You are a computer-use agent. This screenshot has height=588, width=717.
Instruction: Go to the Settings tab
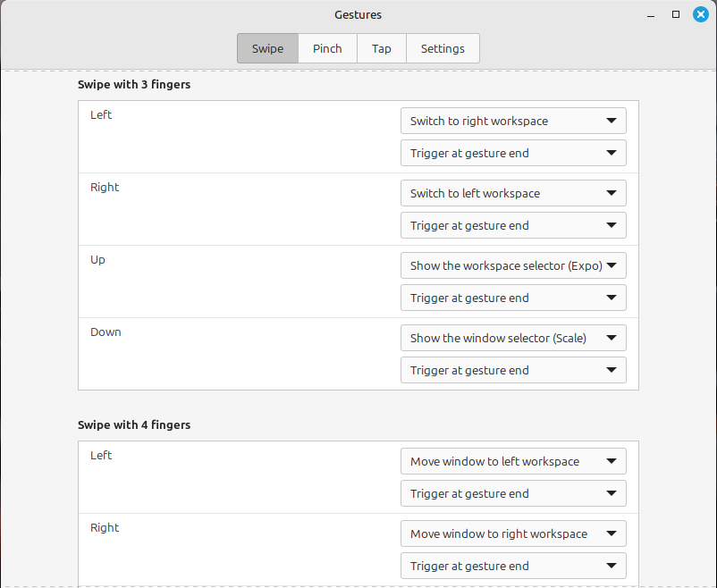pos(443,48)
